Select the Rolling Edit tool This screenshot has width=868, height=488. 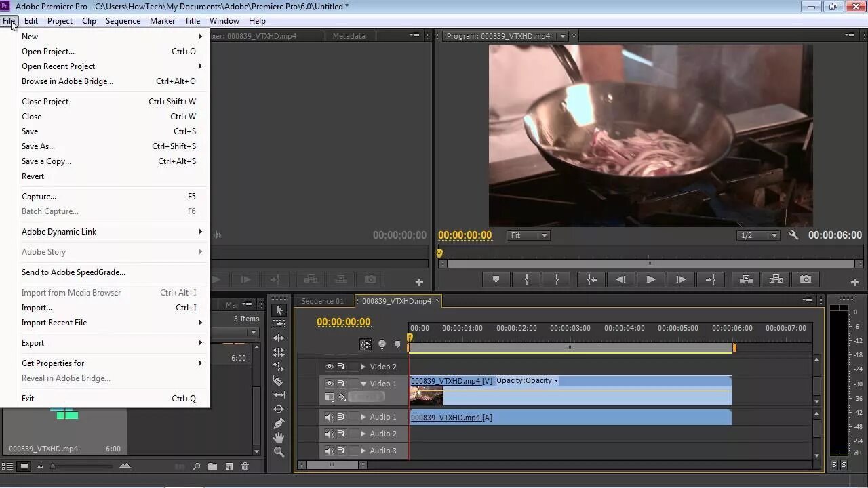pyautogui.click(x=279, y=352)
